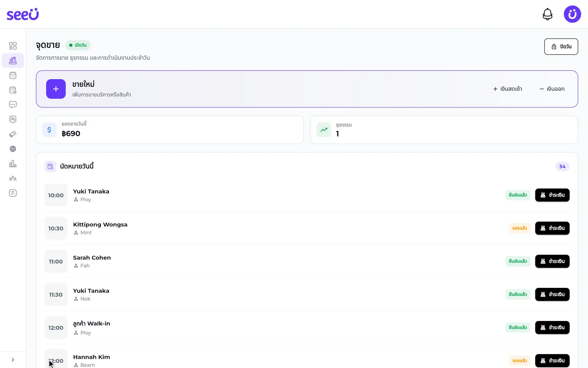The width and height of the screenshot is (588, 368).
Task: Click the ปิดวัน close-day button
Action: coord(561,47)
